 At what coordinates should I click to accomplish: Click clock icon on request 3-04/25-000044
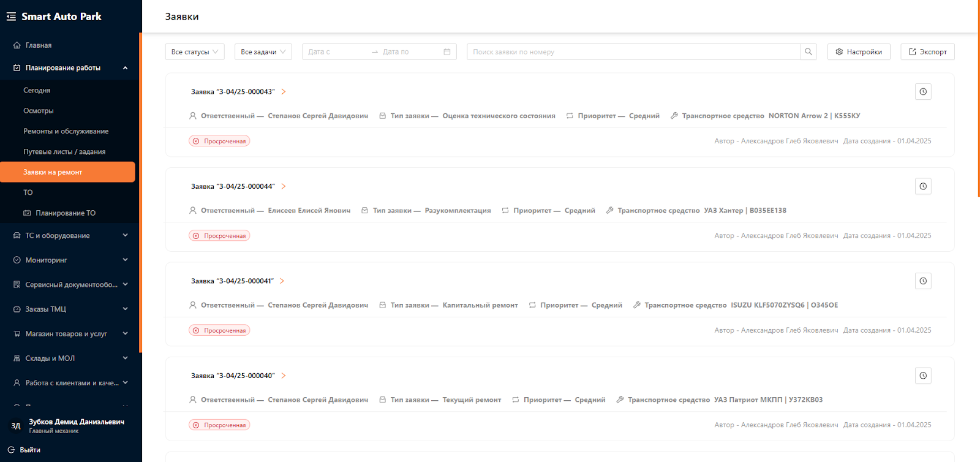click(923, 186)
